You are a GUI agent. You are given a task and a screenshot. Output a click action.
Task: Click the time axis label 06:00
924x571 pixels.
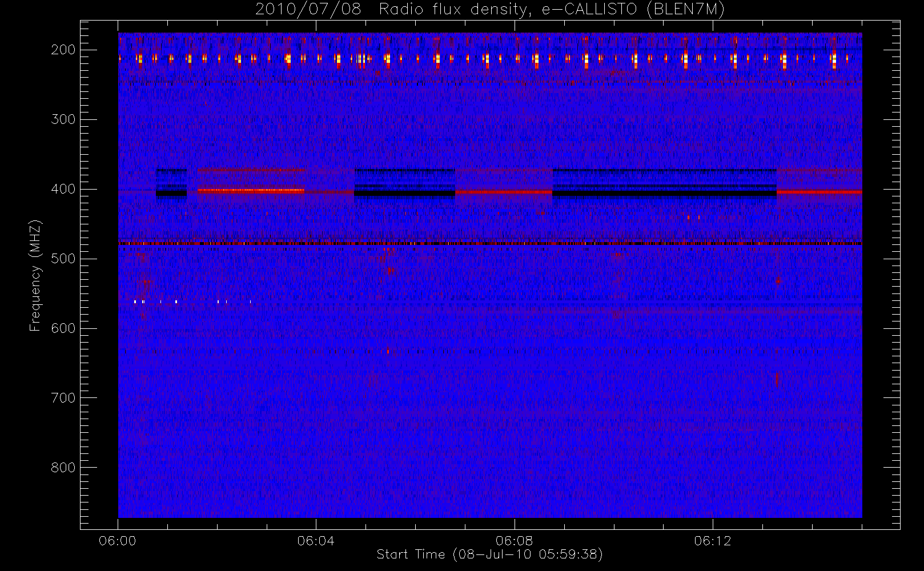pos(118,541)
